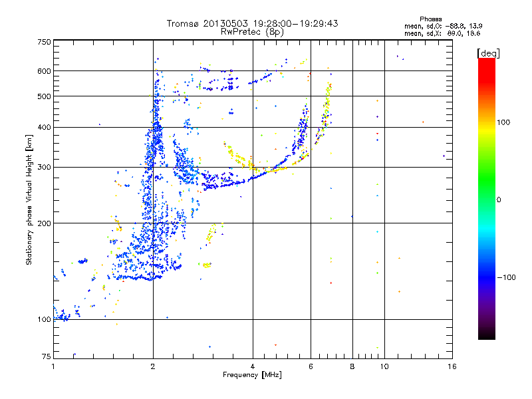Click the x-axis tick label '6'
532x399 pixels.
311,366
